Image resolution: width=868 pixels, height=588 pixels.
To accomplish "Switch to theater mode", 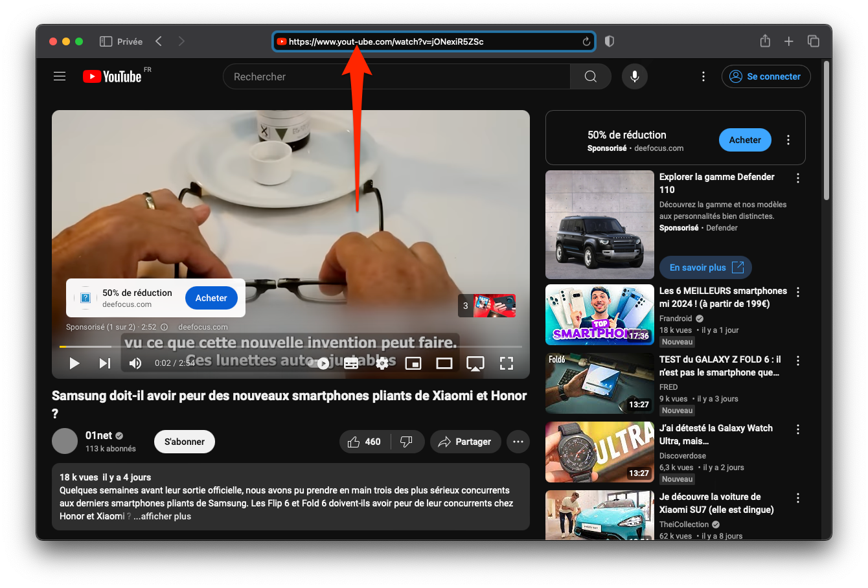I will [x=444, y=363].
